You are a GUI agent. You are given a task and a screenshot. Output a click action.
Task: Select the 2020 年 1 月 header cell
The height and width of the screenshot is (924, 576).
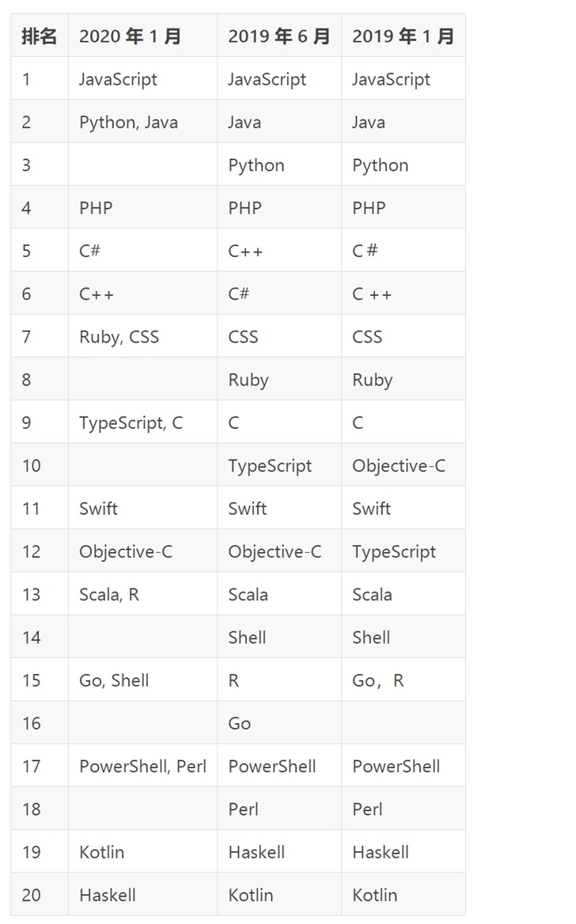point(142,36)
